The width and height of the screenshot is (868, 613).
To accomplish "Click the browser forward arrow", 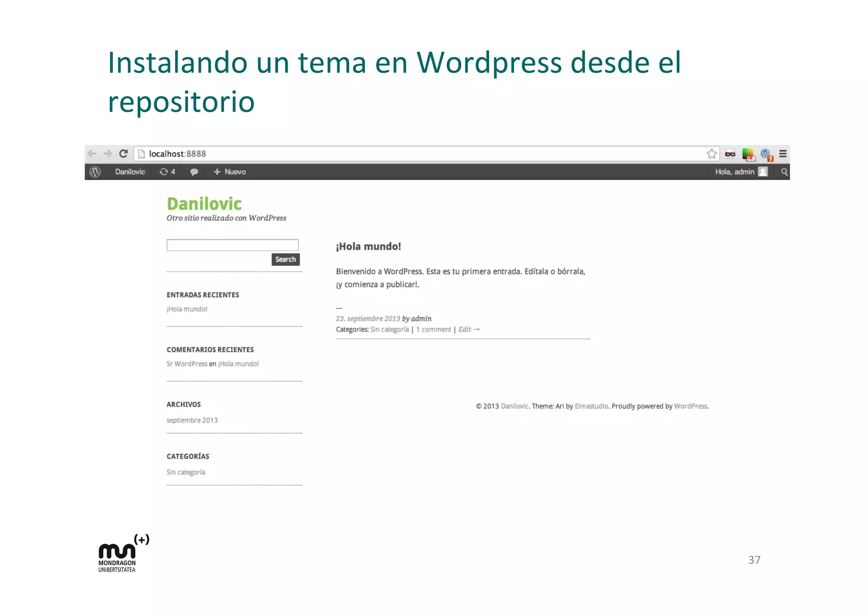I will tap(107, 154).
